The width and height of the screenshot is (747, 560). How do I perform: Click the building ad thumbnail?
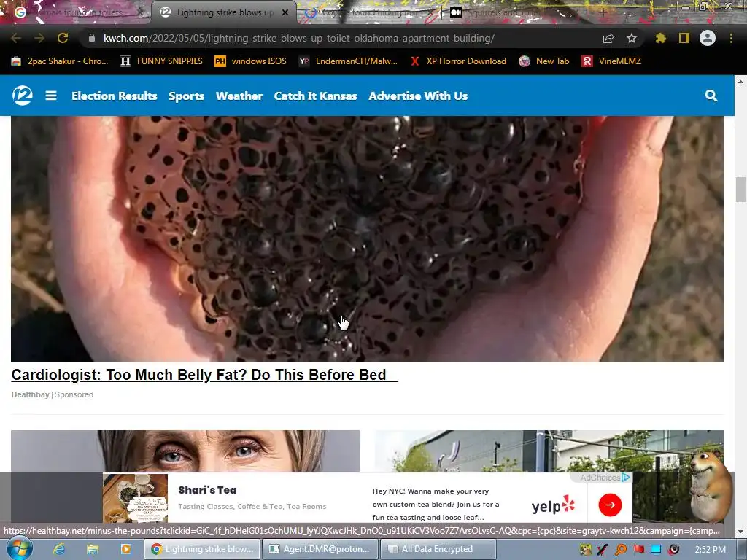(x=549, y=451)
